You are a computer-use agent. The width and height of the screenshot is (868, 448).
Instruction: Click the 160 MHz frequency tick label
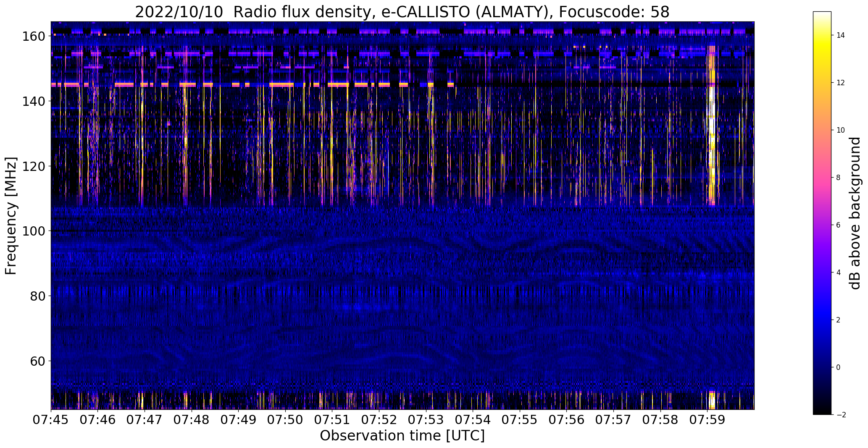click(x=34, y=37)
